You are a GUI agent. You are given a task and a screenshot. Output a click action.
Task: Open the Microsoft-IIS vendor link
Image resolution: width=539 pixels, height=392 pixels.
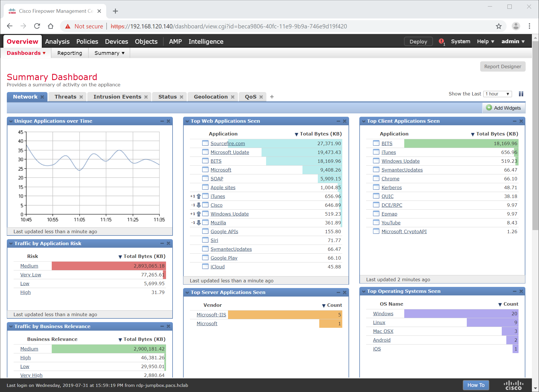[x=211, y=315]
